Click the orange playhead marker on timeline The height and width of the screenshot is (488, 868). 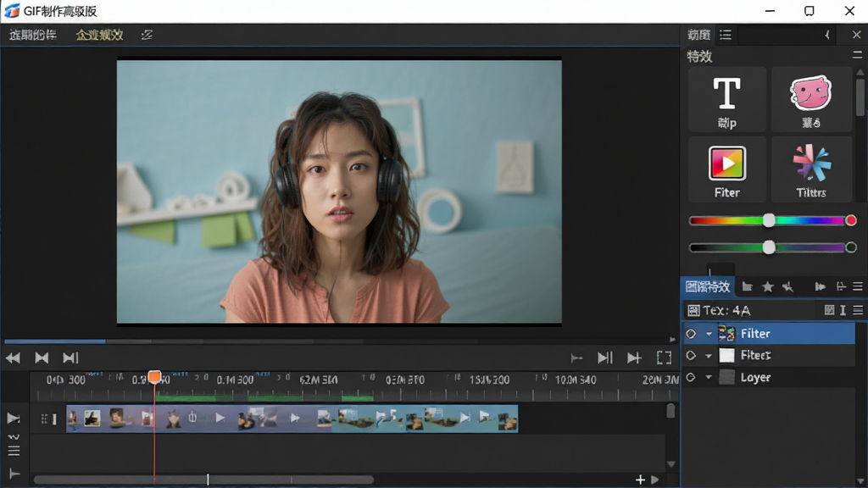coord(154,377)
